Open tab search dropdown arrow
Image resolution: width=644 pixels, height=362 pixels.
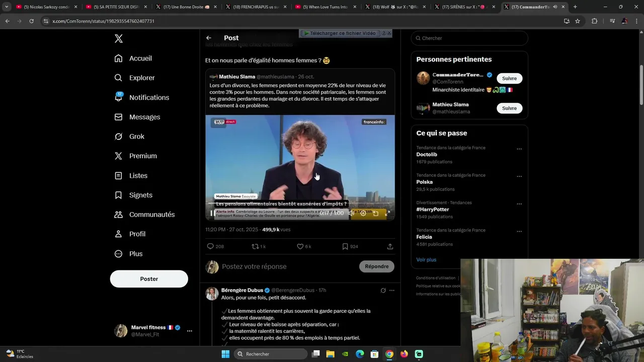pyautogui.click(x=7, y=7)
